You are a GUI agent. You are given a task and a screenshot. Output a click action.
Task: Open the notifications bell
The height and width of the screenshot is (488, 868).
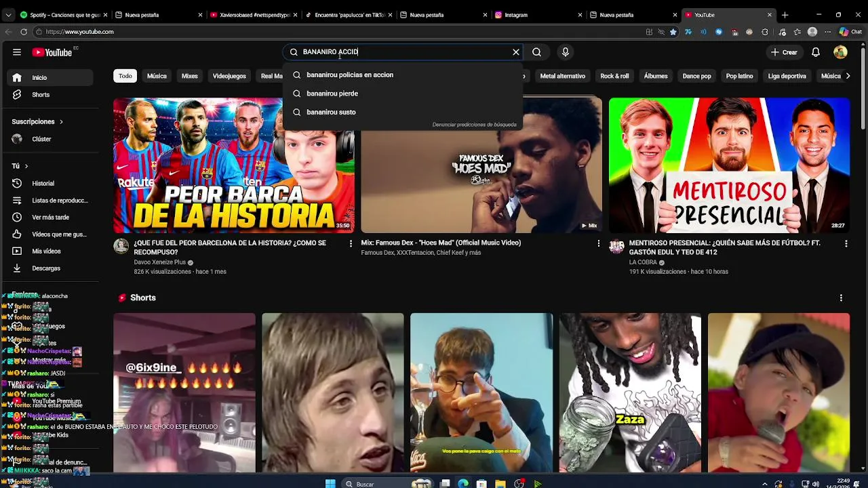pos(816,52)
